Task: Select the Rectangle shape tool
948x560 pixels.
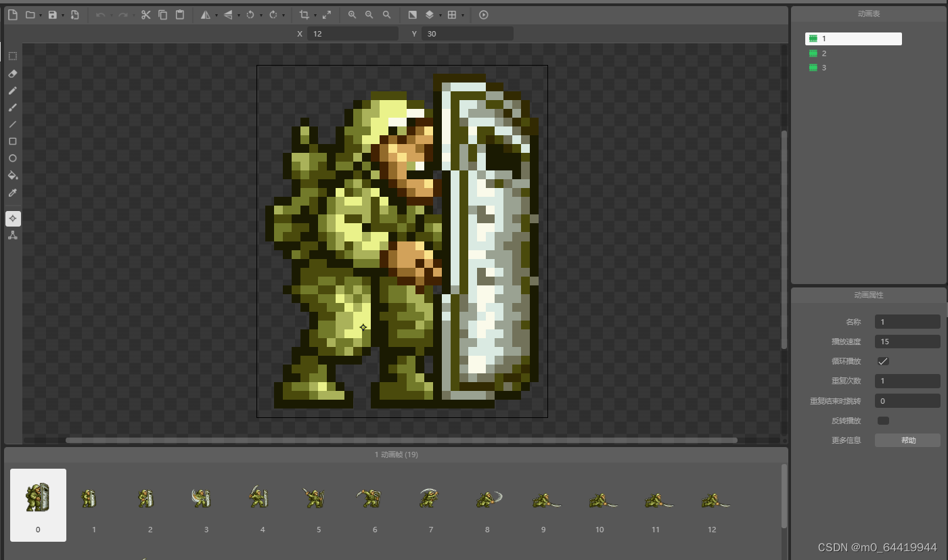Action: pyautogui.click(x=12, y=141)
